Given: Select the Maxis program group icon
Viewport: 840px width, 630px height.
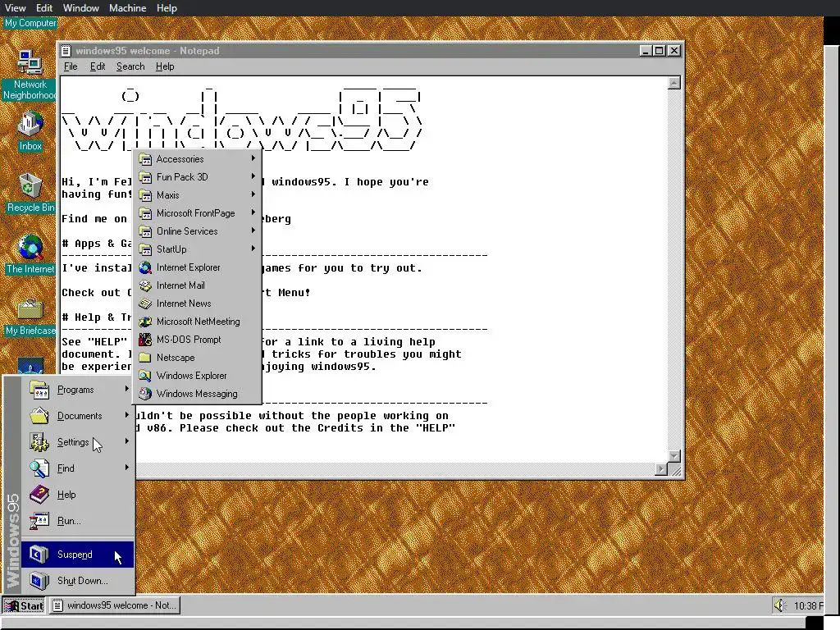Looking at the screenshot, I should click(x=145, y=195).
